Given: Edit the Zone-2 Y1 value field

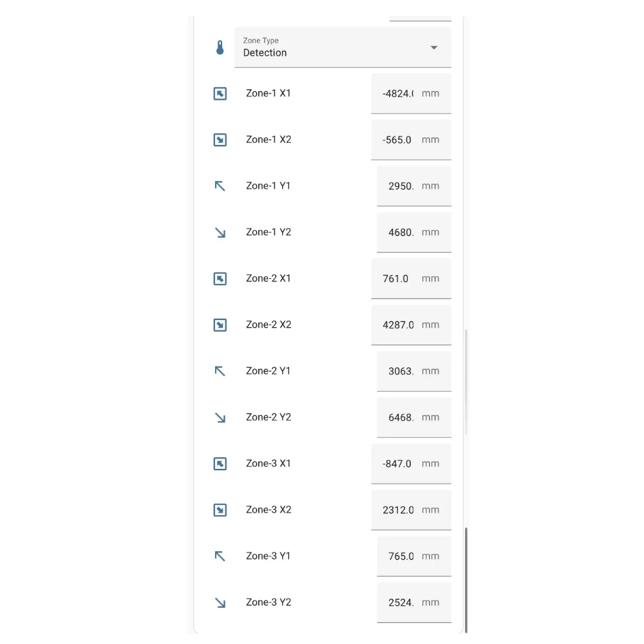Looking at the screenshot, I should coord(401,372).
